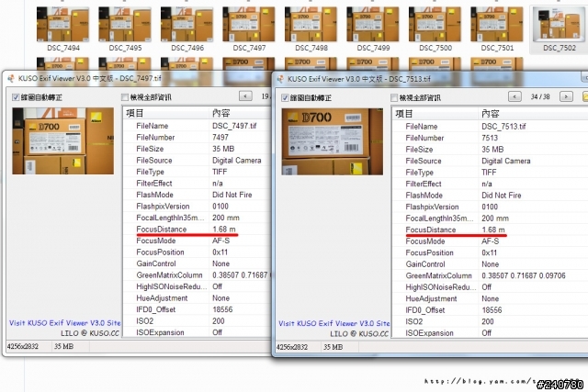
Task: Click the D700 box preview in DSC_7513 window
Action: (x=333, y=141)
